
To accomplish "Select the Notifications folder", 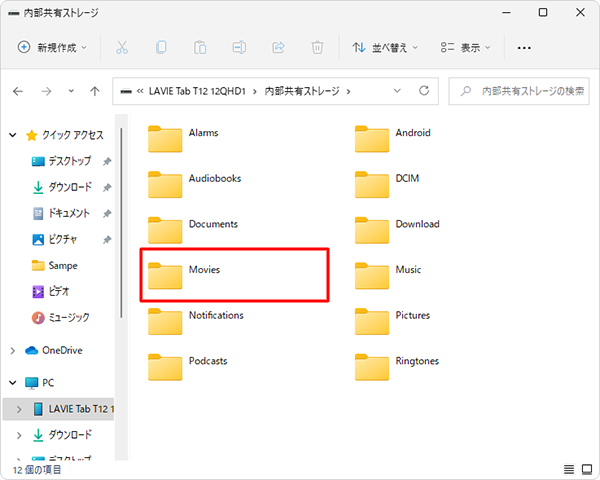I will coord(196,321).
